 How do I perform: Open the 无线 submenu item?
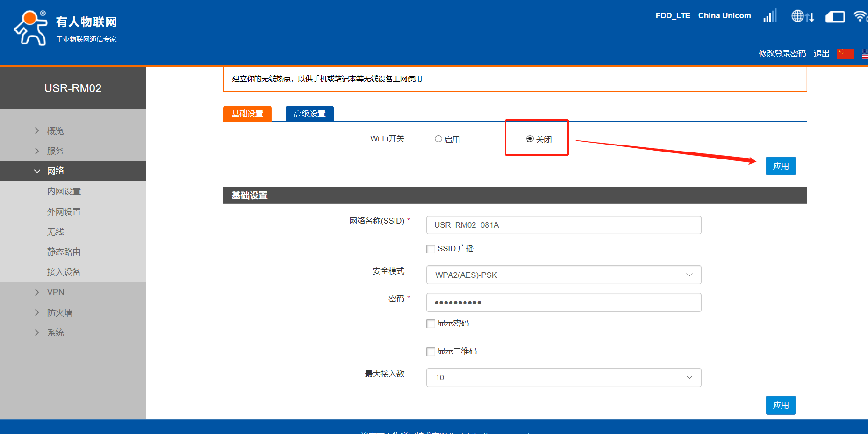(x=56, y=232)
